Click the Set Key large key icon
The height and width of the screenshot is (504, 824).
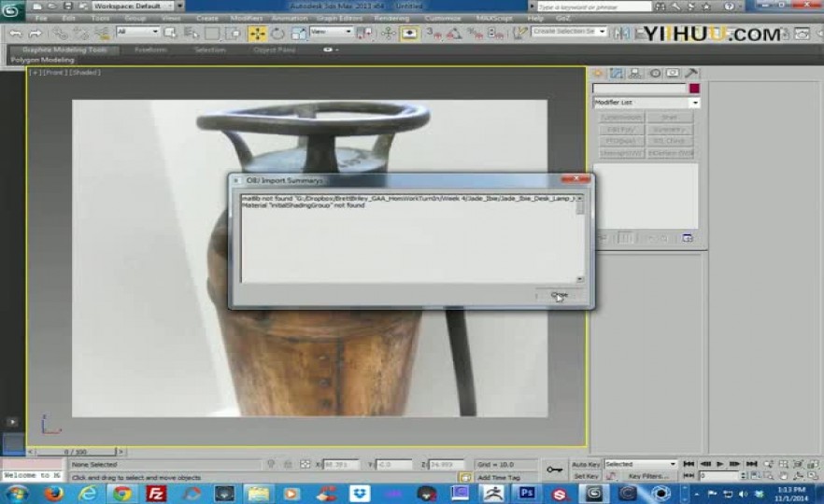point(554,469)
